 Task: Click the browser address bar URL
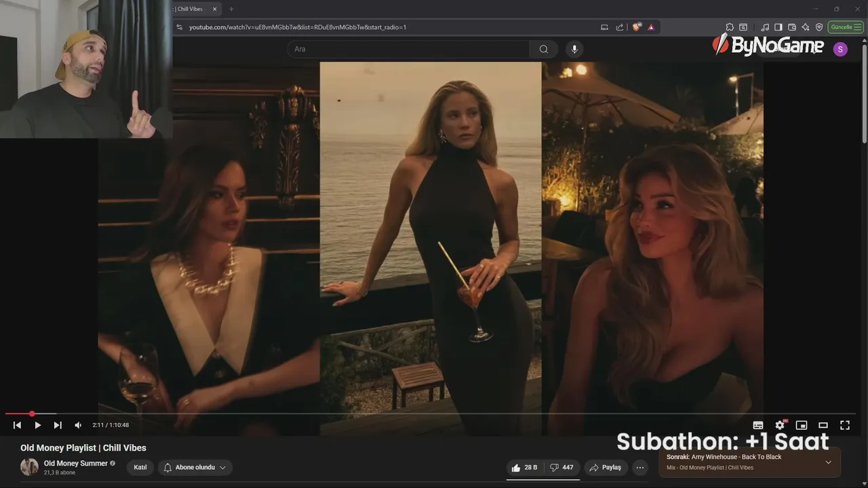[298, 27]
